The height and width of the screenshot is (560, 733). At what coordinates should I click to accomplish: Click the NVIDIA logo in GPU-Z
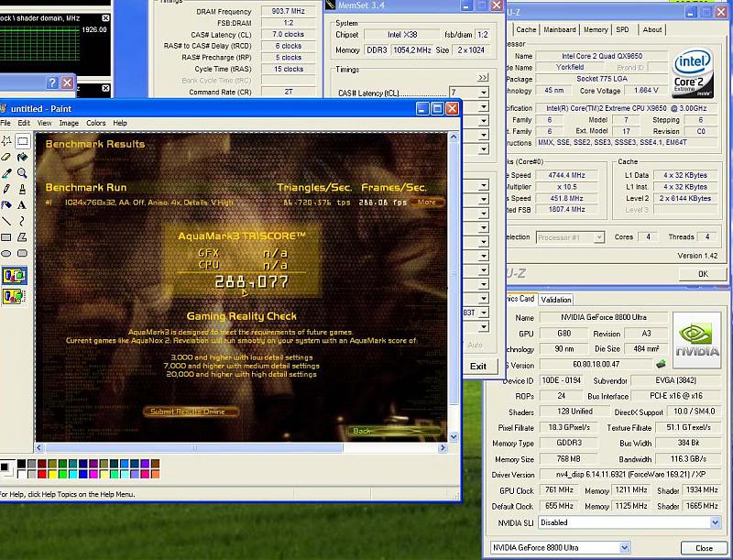(696, 340)
